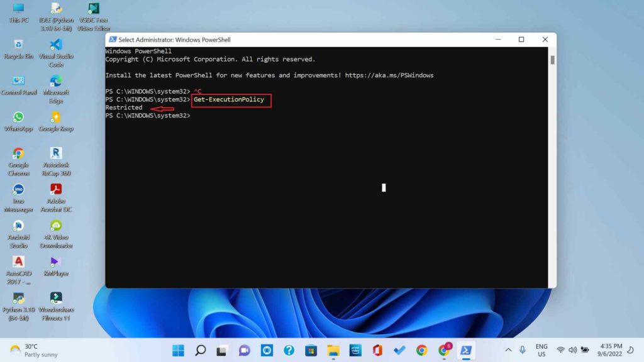Viewport: 644px width, 362px height.
Task: Open the Windows Start menu
Action: tap(178, 350)
